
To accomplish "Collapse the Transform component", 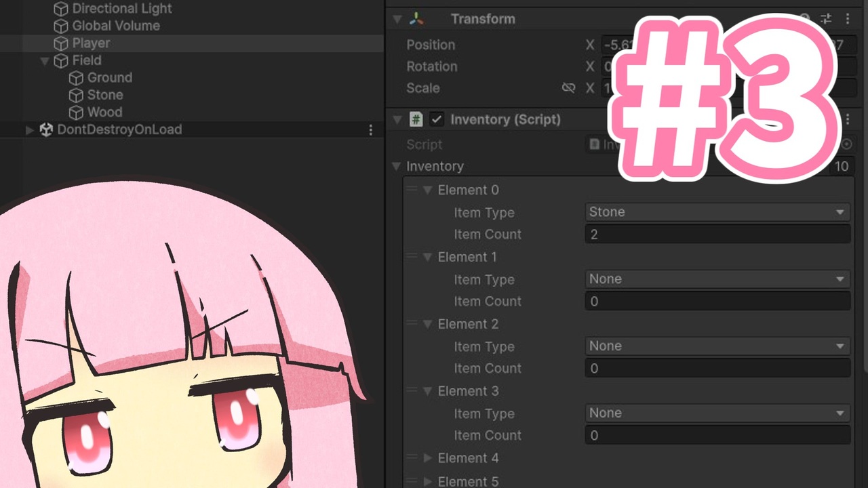I will [397, 19].
